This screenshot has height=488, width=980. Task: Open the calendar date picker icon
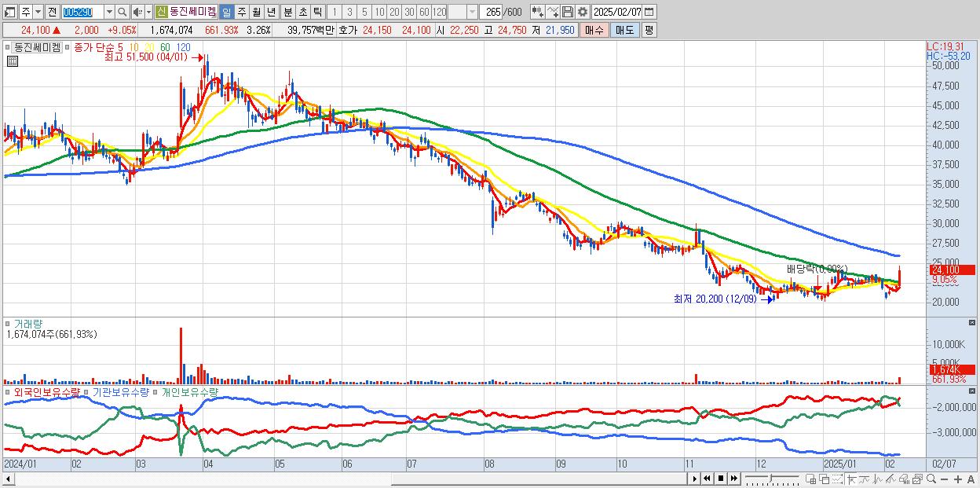(649, 12)
